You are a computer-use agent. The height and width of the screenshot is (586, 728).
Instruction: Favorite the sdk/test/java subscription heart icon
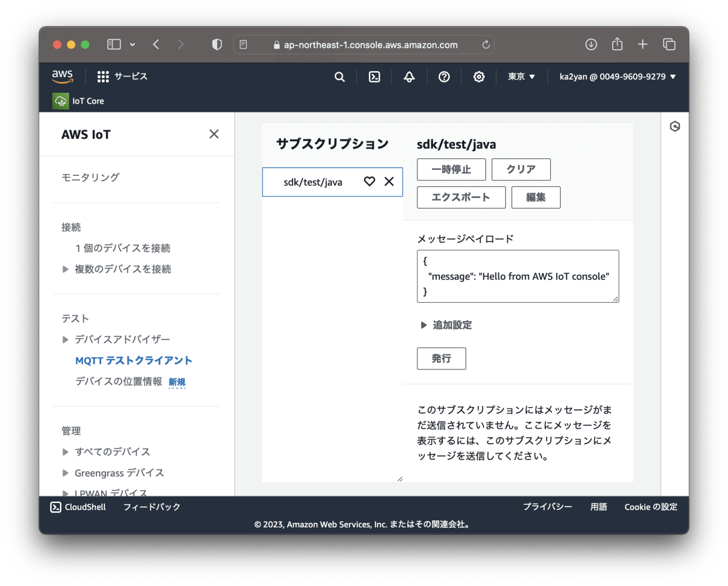click(x=369, y=181)
